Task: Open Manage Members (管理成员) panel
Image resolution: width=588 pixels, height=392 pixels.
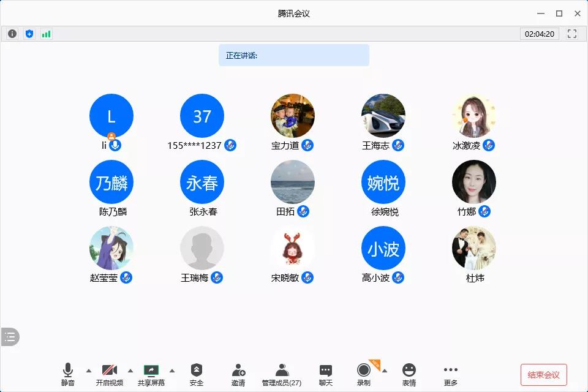Action: click(282, 374)
